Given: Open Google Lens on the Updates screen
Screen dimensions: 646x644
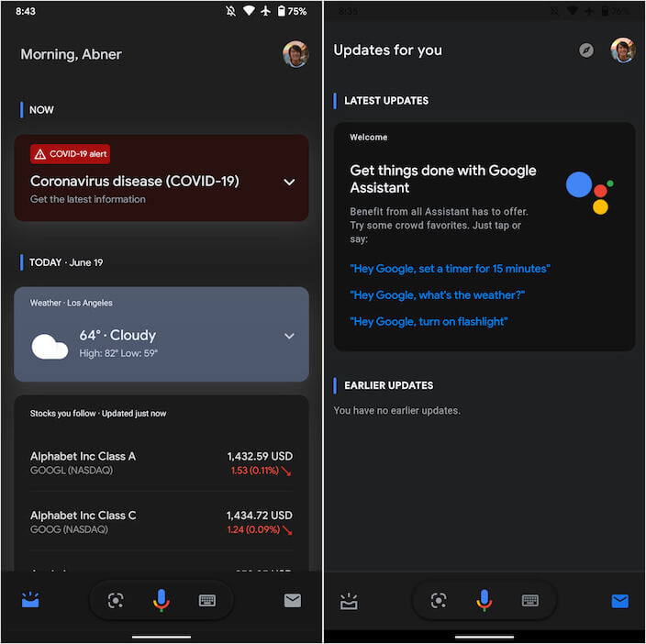Looking at the screenshot, I should click(x=439, y=600).
